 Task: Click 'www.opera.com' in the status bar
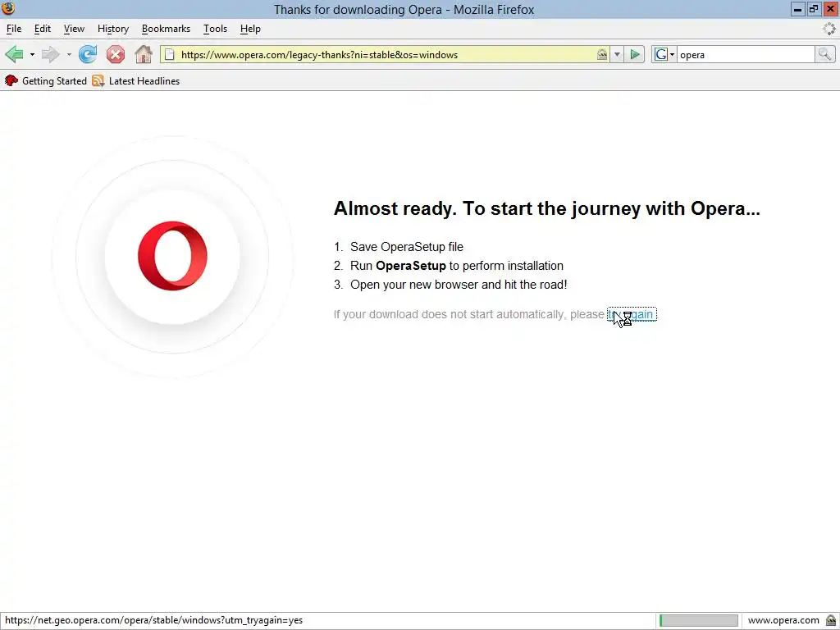click(x=783, y=620)
